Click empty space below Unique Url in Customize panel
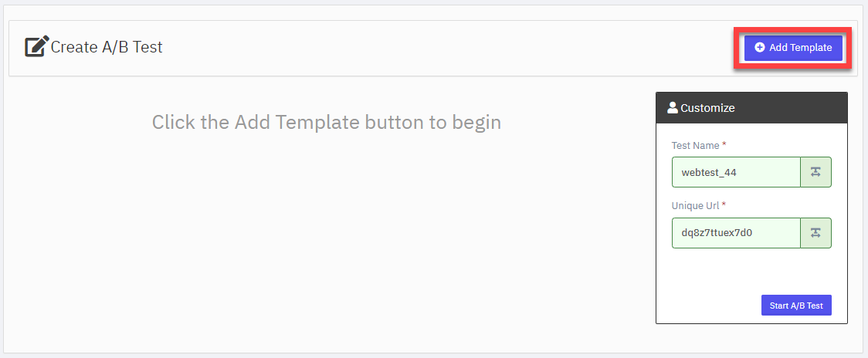Viewport: 868px width, 358px height. tap(751, 271)
